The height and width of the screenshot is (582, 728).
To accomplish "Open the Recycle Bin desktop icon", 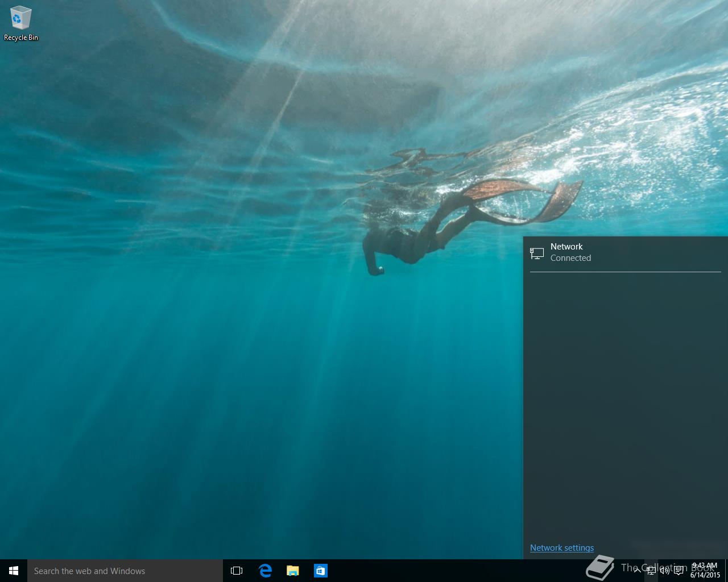I will pos(21,24).
